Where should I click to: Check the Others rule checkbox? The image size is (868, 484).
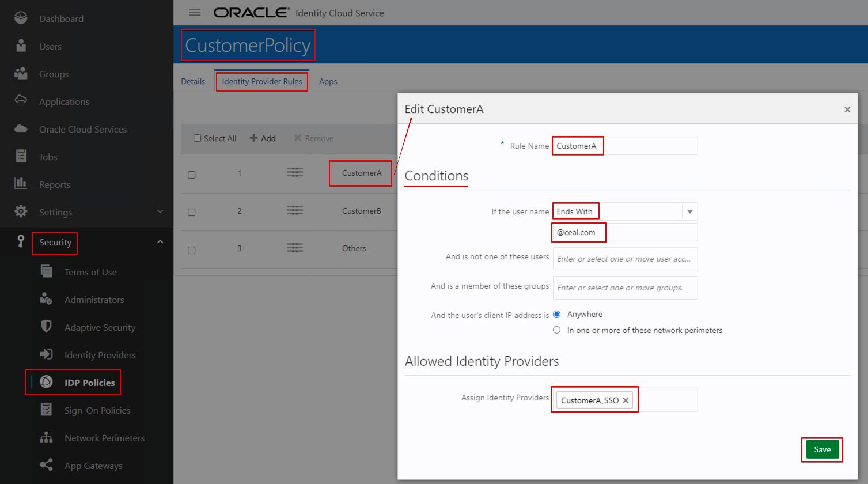[x=192, y=250]
